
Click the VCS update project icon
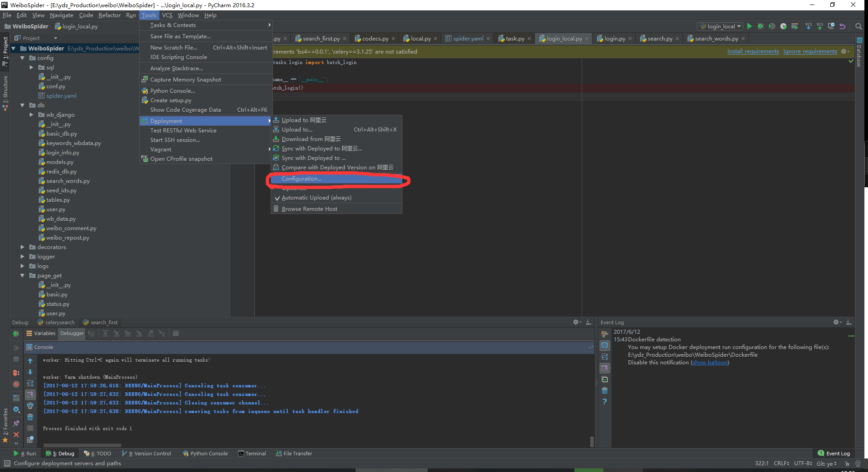point(809,26)
